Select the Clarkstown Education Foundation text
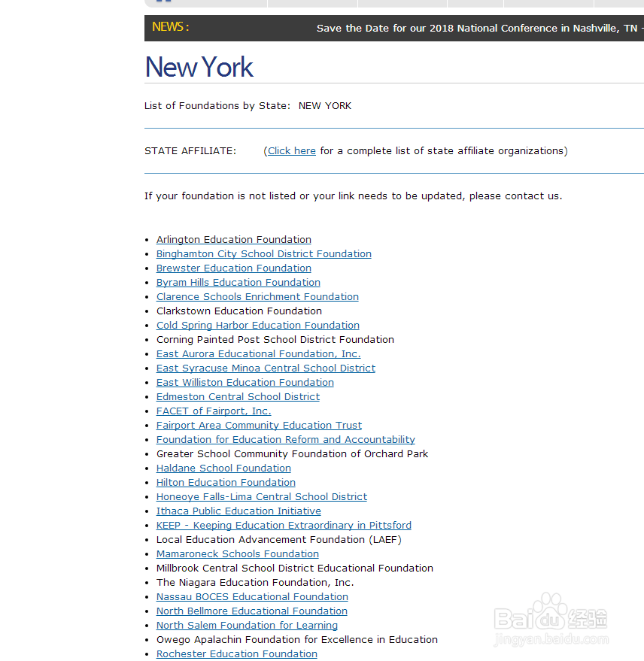The image size is (644, 661). coord(239,311)
